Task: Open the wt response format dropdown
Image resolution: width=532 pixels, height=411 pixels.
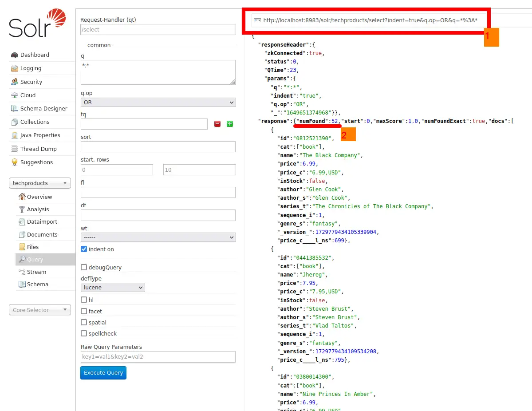Action: click(x=158, y=237)
